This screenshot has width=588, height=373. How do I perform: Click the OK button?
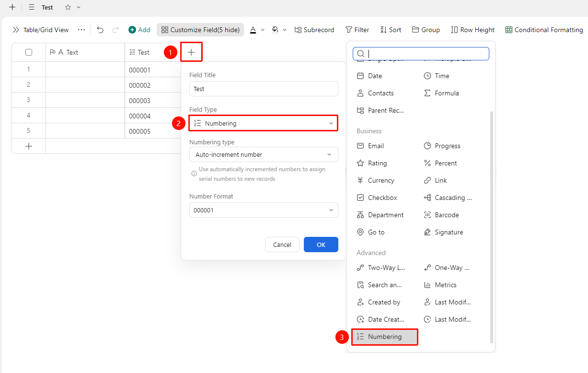[321, 245]
